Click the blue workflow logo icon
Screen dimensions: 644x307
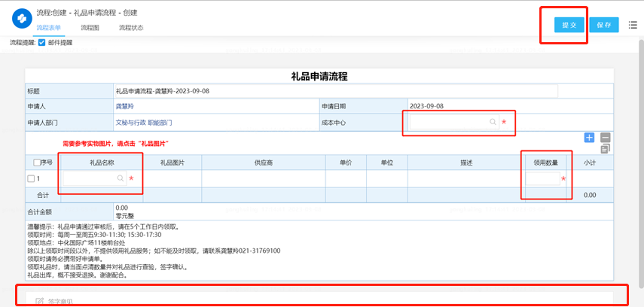(22, 19)
